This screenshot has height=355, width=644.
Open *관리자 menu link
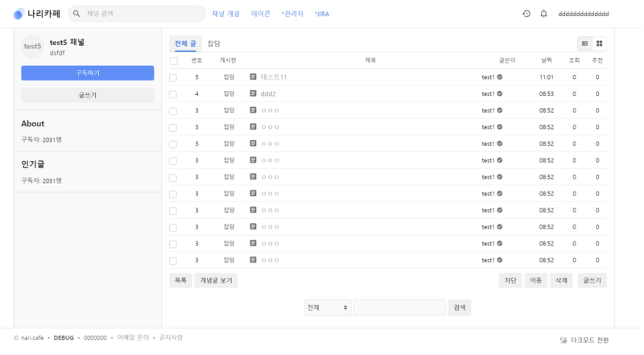click(x=292, y=14)
